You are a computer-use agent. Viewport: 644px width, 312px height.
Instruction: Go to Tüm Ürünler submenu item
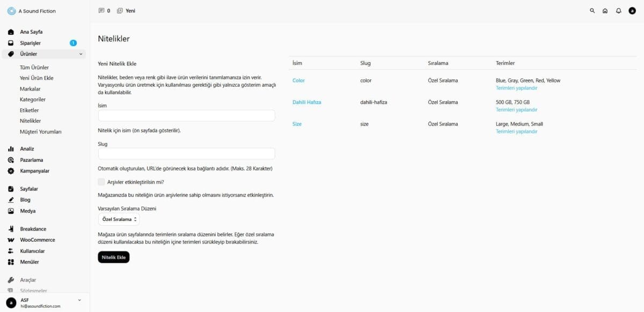34,68
